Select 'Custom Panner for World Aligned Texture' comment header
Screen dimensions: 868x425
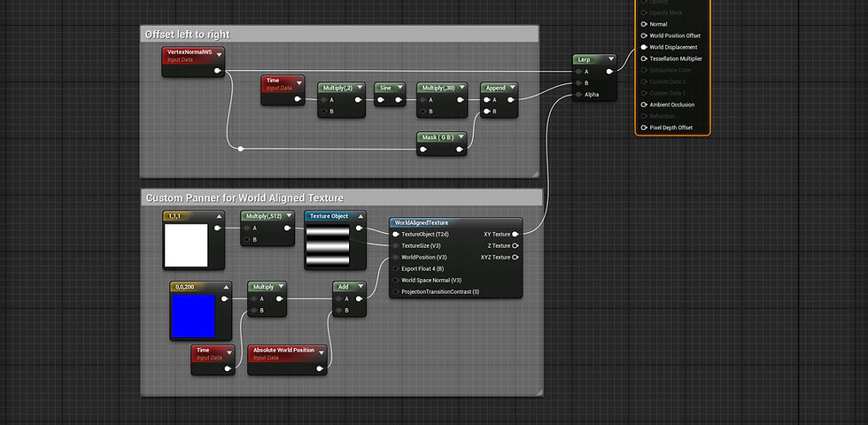(341, 197)
